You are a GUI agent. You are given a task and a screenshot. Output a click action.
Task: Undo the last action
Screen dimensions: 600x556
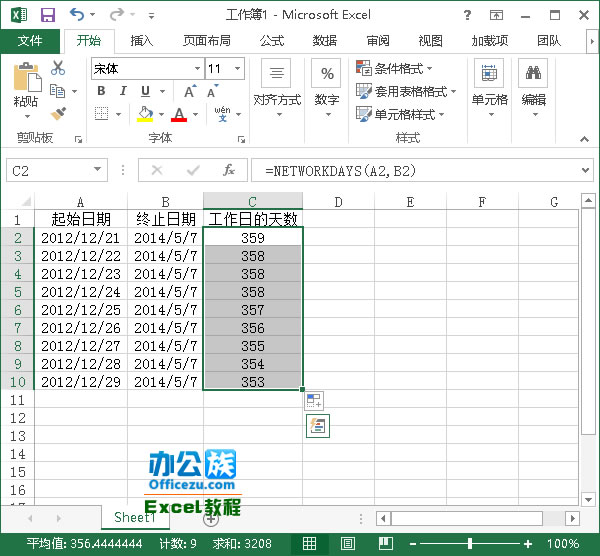point(77,15)
